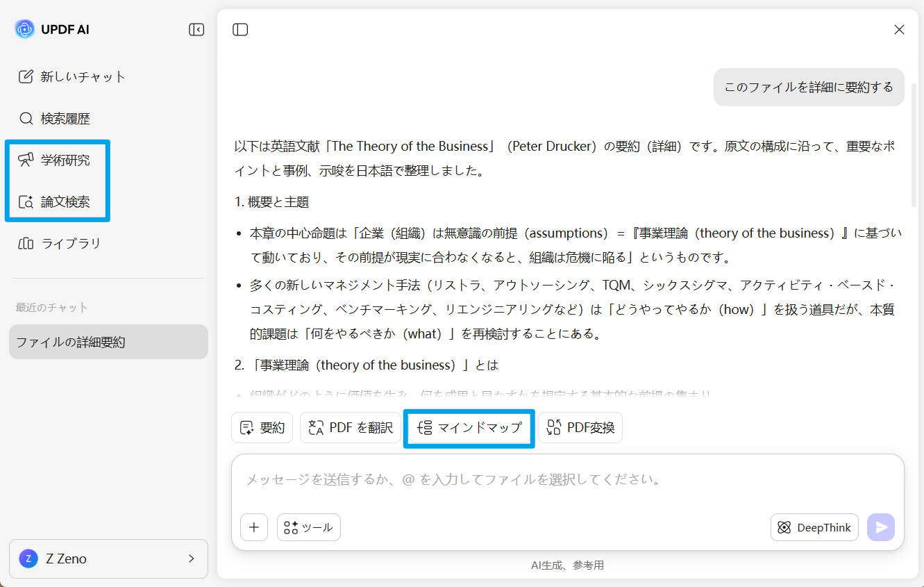Viewport: 924px width, 587px height.
Task: Toggle DeepThink mode
Action: [814, 527]
